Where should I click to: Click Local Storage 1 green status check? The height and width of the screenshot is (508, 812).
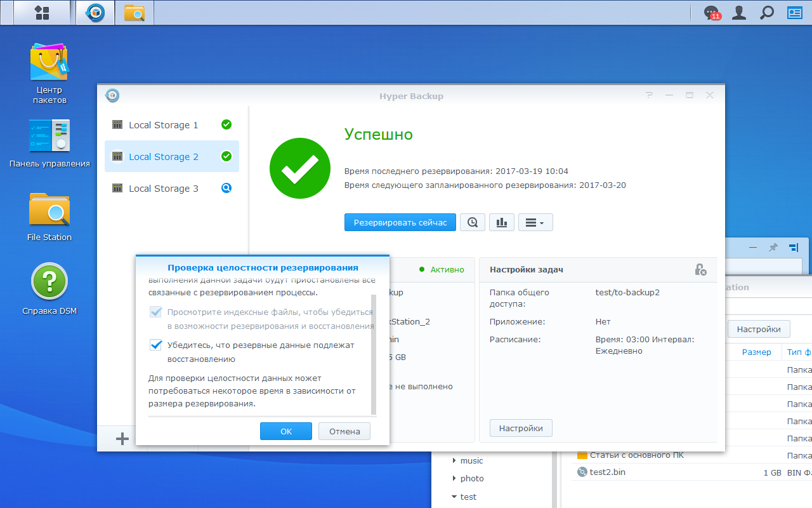[226, 124]
